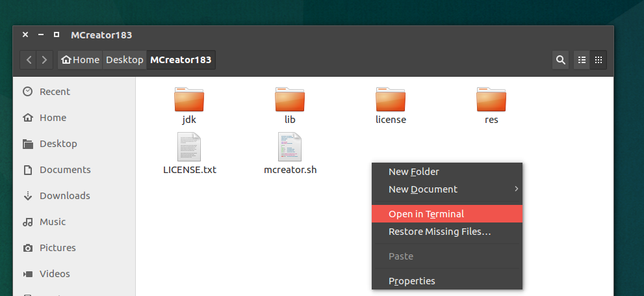
Task: Click Desktop in the path bar
Action: click(125, 60)
